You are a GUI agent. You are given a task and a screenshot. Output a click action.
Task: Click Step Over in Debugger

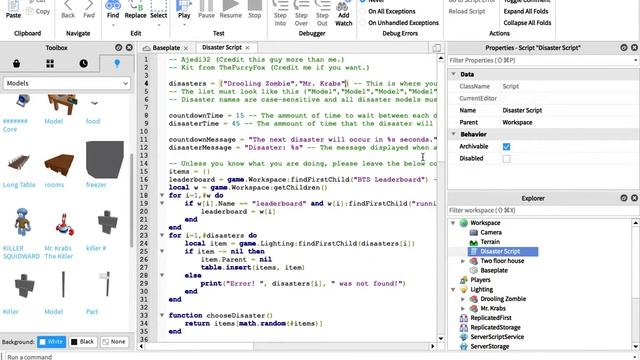click(x=301, y=13)
